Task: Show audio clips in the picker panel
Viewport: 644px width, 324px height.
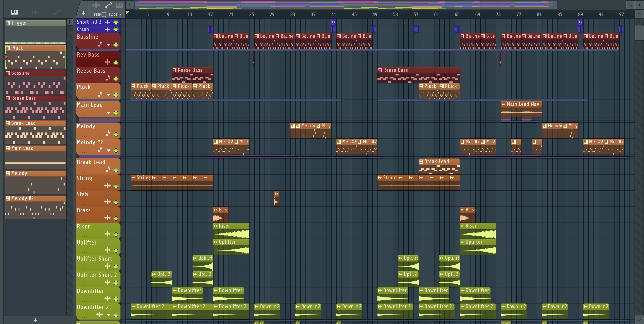Action: [36, 12]
